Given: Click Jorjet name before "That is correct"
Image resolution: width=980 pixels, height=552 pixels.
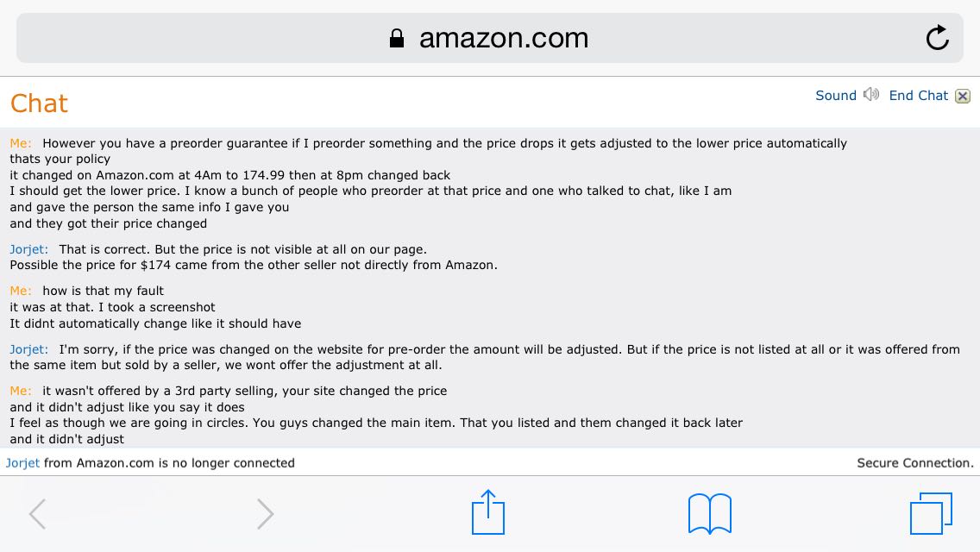Looking at the screenshot, I should [28, 249].
